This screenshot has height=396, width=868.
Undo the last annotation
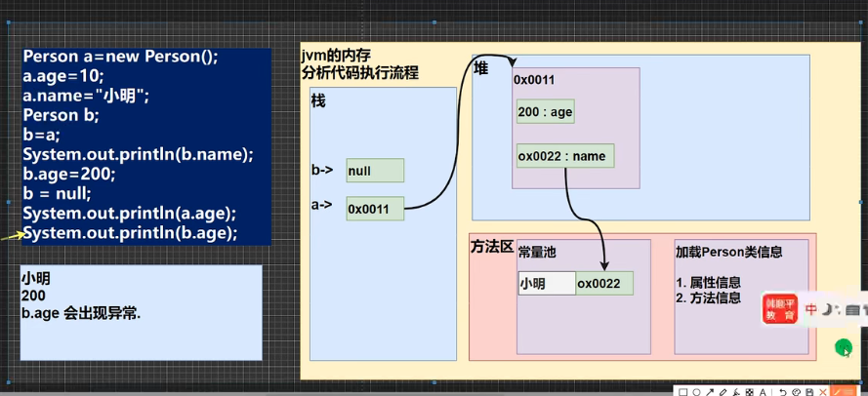click(x=783, y=392)
